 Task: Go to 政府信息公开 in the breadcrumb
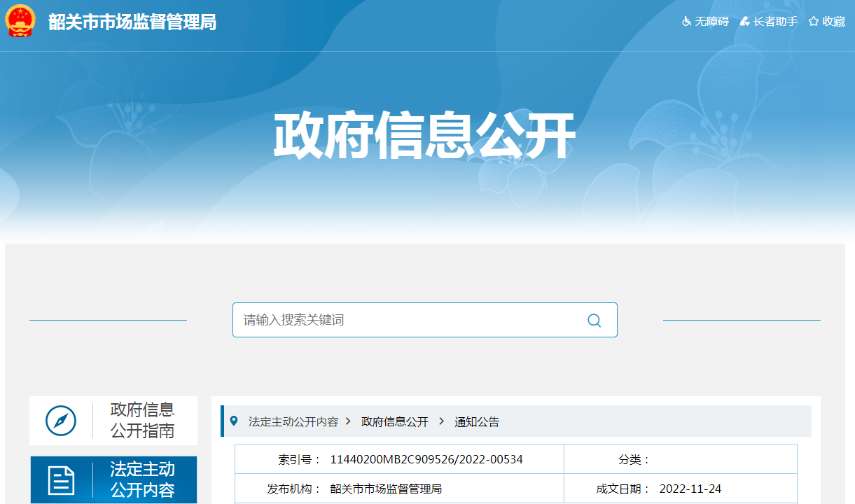(x=394, y=422)
